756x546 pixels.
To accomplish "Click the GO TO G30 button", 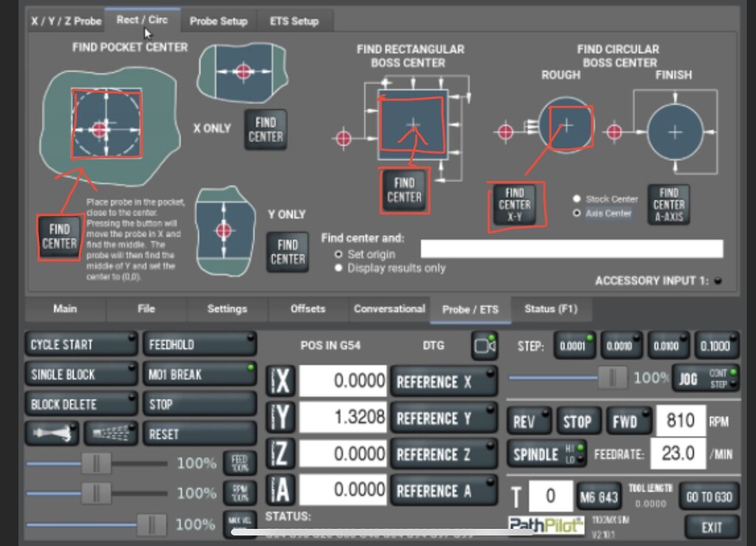I will point(708,497).
